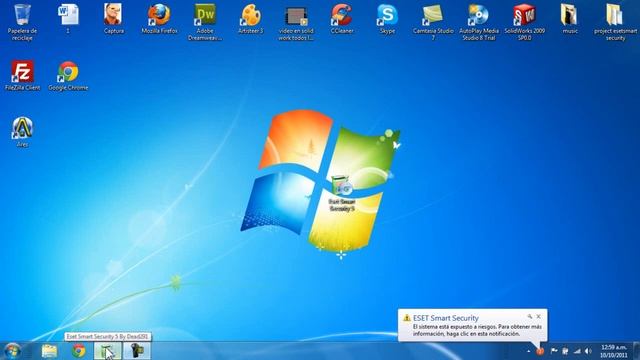Viewport: 640px width, 360px height.
Task: Select the Captura image file
Action: click(113, 18)
